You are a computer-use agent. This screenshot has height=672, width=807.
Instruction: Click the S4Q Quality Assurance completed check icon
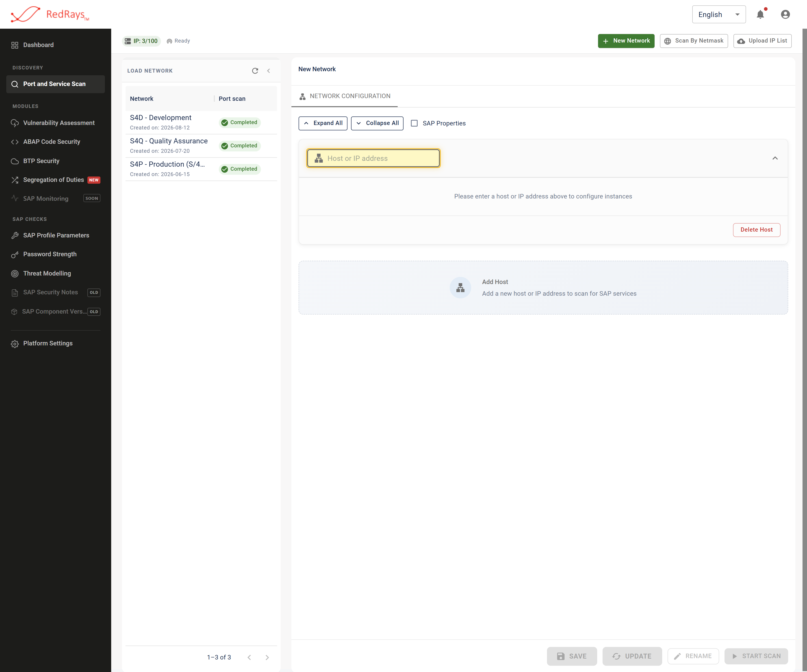[224, 146]
